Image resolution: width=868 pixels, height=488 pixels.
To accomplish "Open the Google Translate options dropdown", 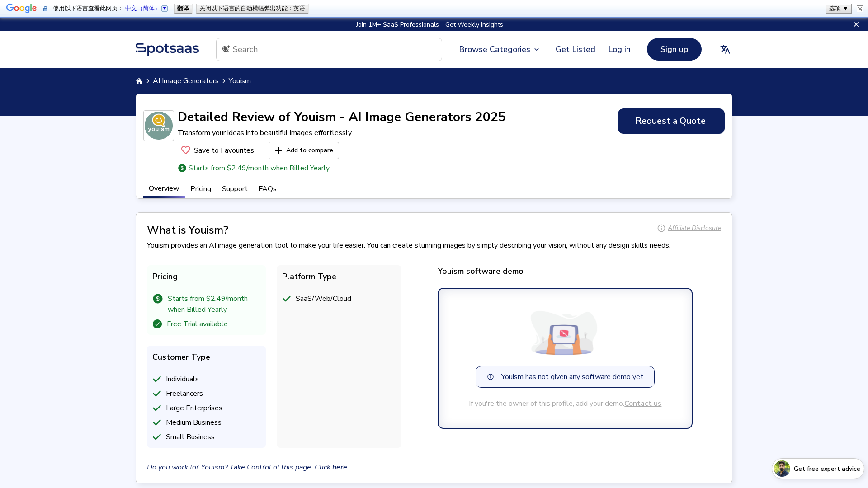I will click(x=839, y=9).
